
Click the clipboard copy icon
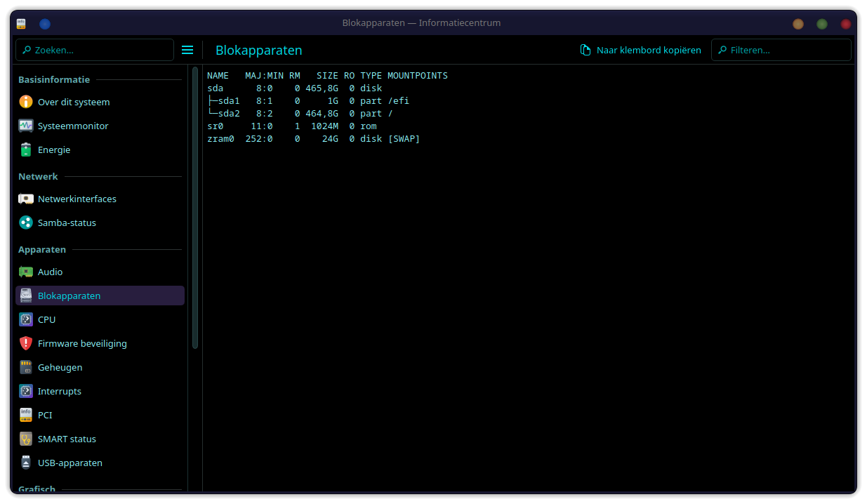tap(585, 50)
